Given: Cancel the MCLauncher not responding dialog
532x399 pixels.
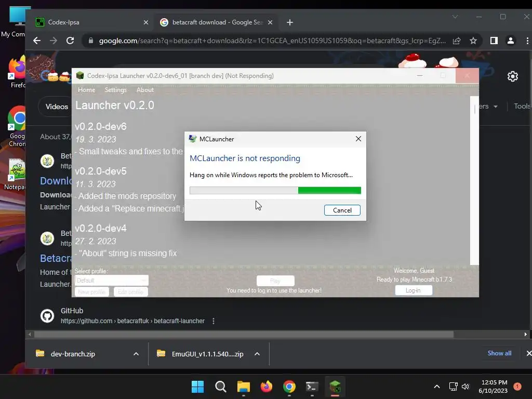Looking at the screenshot, I should (x=342, y=210).
